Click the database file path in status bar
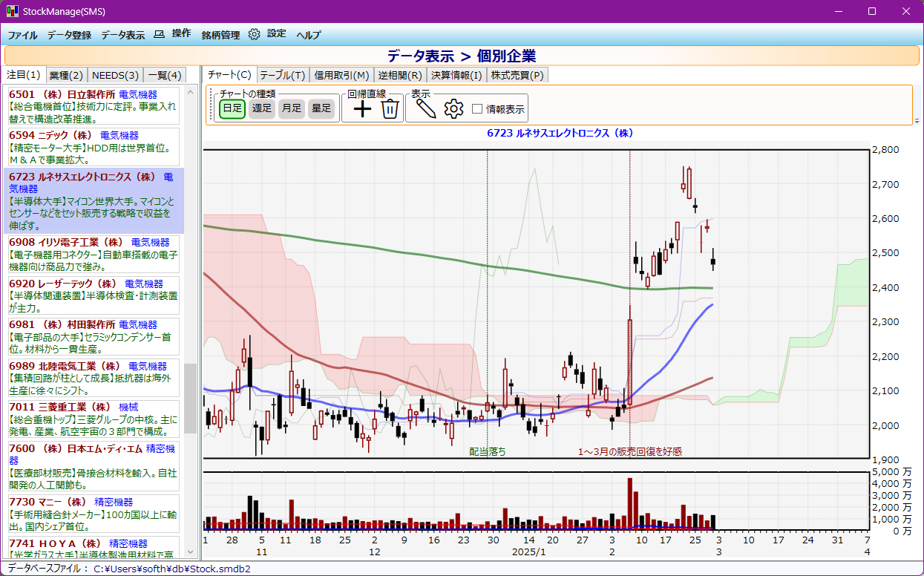Viewport: 924px width, 576px height. point(172,569)
